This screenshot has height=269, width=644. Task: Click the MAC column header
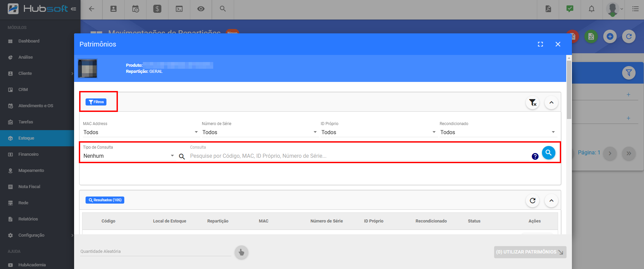pos(263,221)
